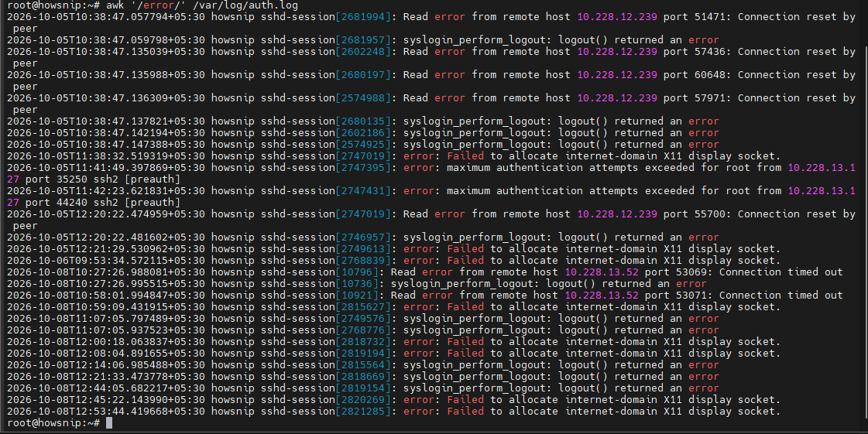
Task: Click timestamp 2026-10-05T11:38:32.519319+05:30
Action: point(106,156)
